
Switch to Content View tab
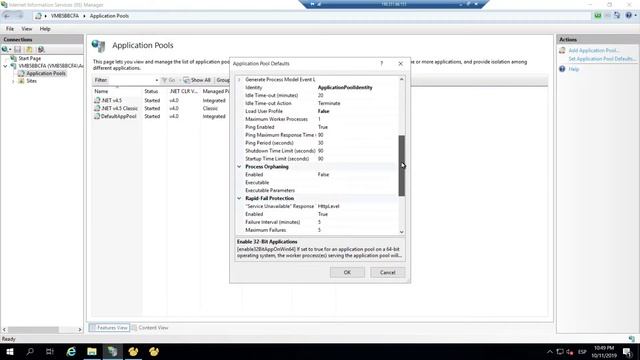pyautogui.click(x=150, y=328)
